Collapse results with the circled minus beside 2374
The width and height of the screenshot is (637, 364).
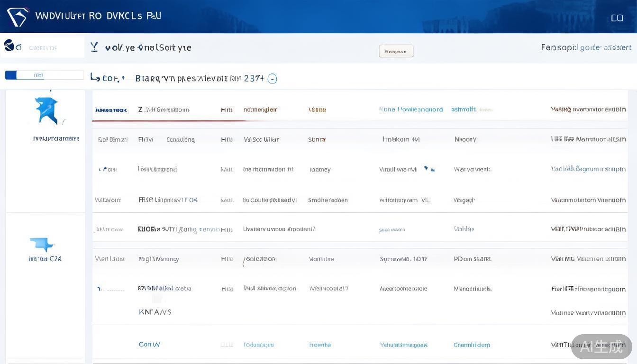pos(272,77)
